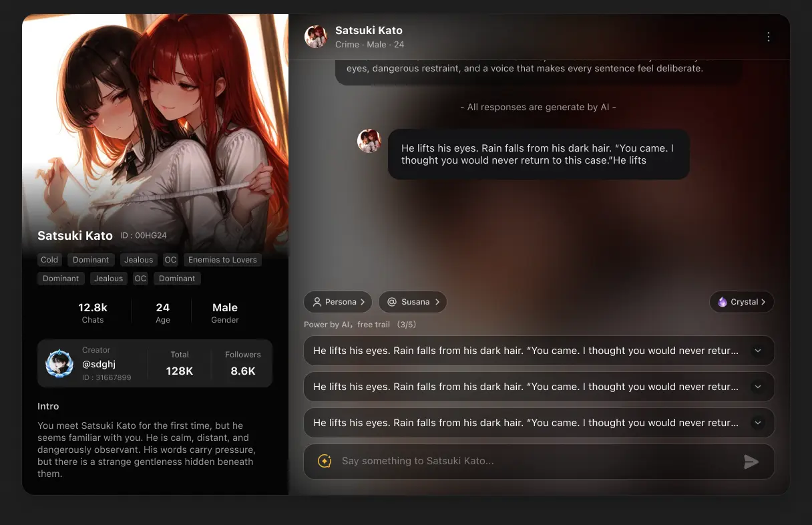The height and width of the screenshot is (525, 812).
Task: Click the 'Crime · Male · 24' subtitle
Action: click(x=369, y=45)
